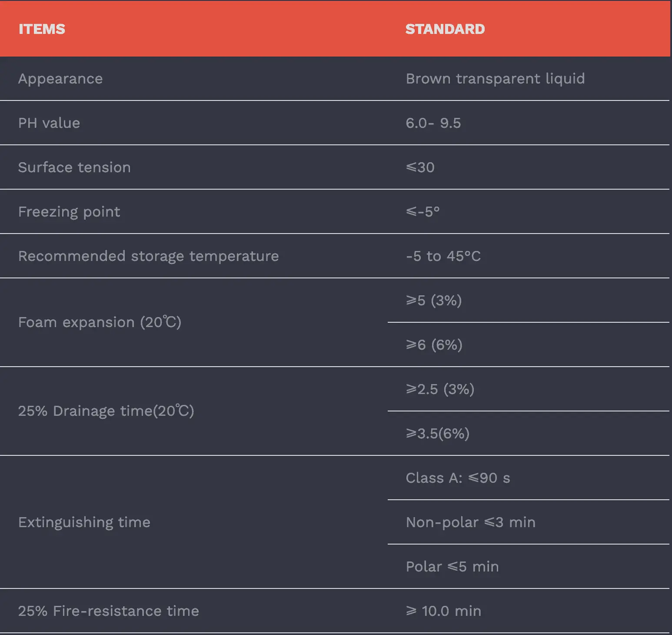
Task: Click the Class A: ≤90 s value
Action: coord(458,478)
